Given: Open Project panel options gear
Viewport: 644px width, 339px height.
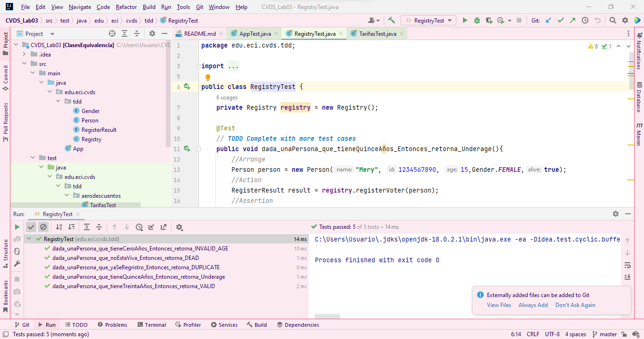Looking at the screenshot, I should pos(152,33).
